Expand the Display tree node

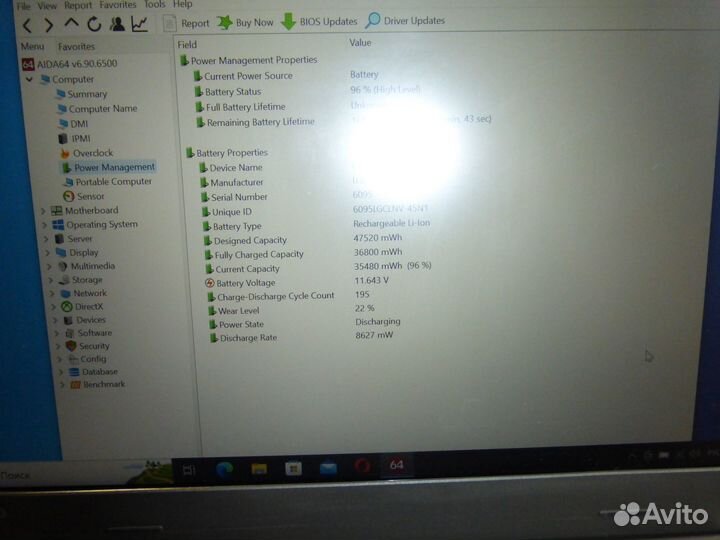(47, 253)
